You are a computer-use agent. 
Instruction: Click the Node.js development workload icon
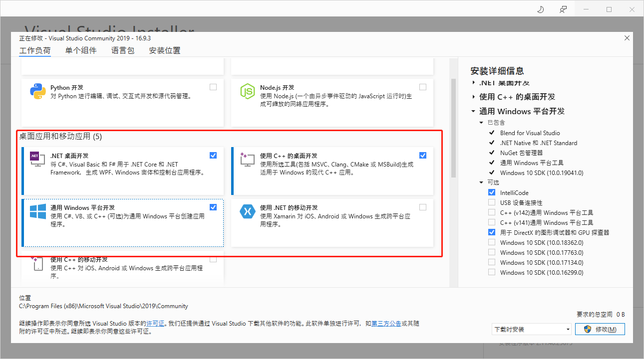(248, 91)
